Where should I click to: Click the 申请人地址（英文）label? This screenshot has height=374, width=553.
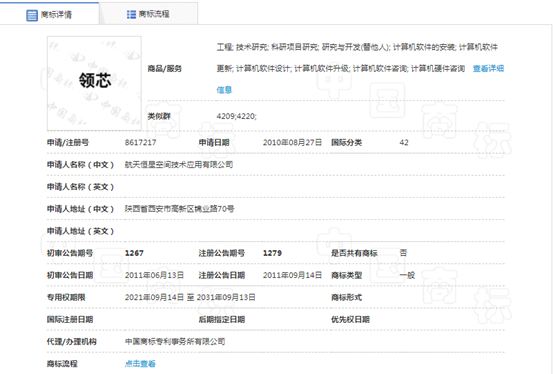pos(80,231)
